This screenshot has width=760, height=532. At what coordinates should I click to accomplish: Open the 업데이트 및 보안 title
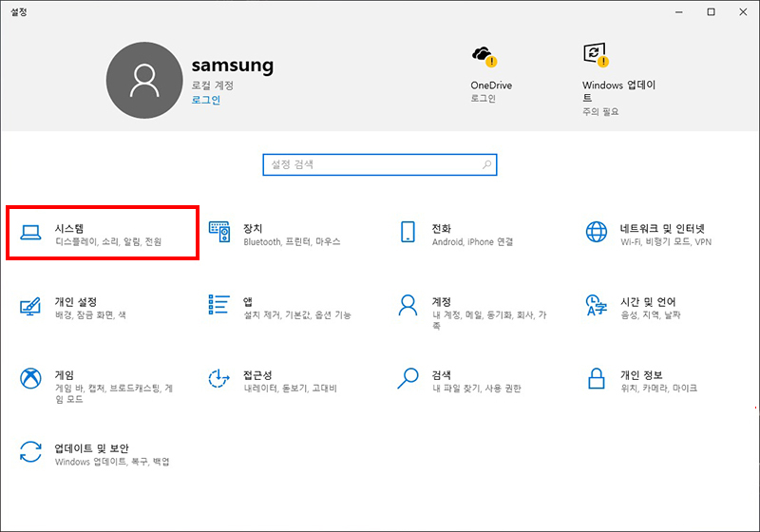[91, 448]
